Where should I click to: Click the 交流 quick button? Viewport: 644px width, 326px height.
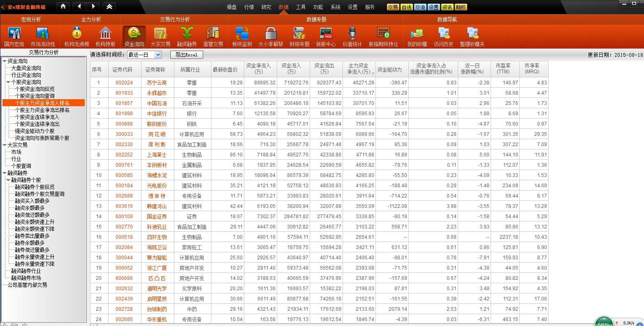(x=420, y=7)
